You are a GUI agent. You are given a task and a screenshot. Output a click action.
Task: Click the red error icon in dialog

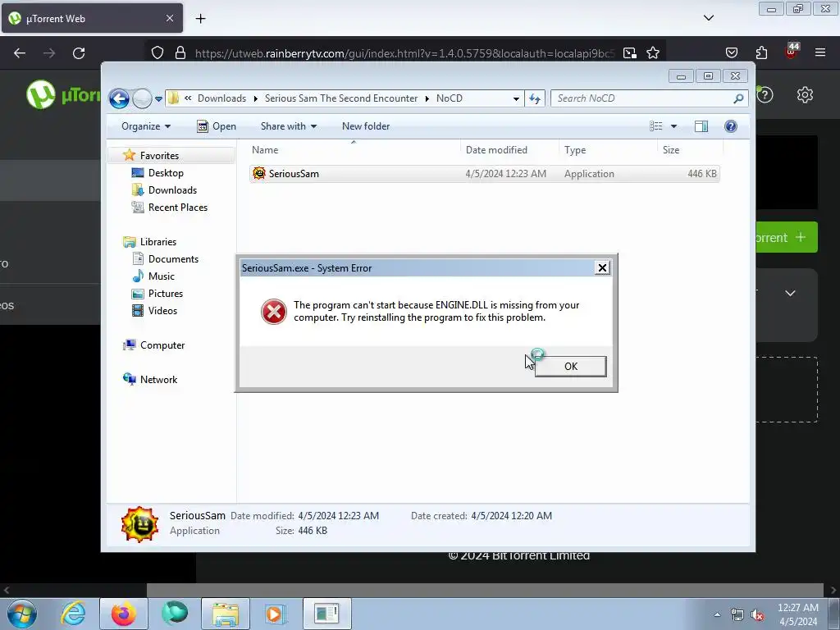click(x=274, y=312)
